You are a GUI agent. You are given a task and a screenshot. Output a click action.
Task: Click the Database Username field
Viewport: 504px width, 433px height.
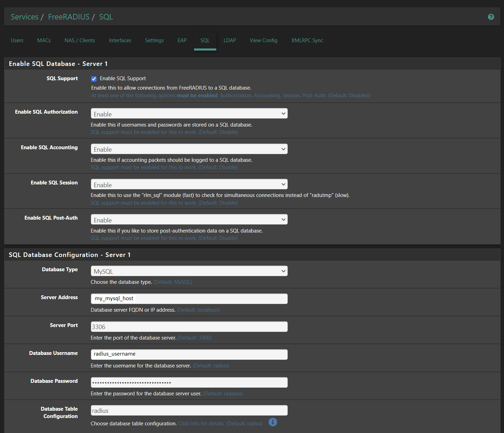(x=189, y=355)
